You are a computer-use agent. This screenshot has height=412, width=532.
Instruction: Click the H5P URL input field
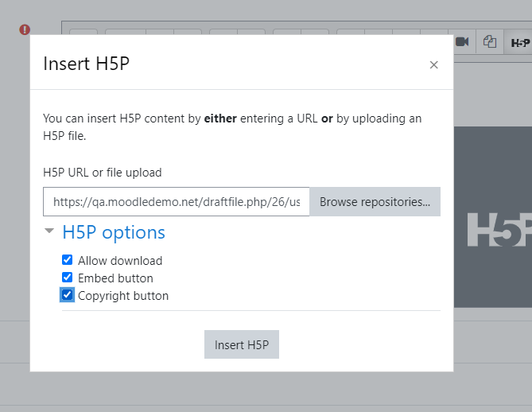(x=176, y=201)
